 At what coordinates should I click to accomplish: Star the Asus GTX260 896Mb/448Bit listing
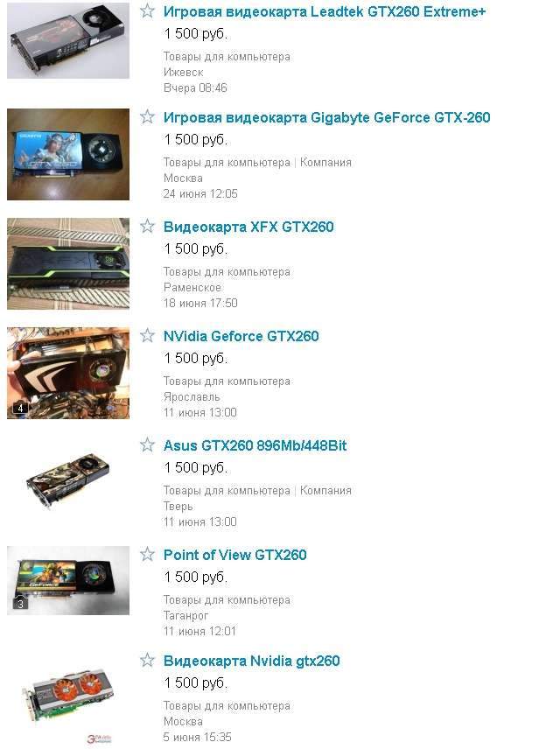pyautogui.click(x=147, y=444)
